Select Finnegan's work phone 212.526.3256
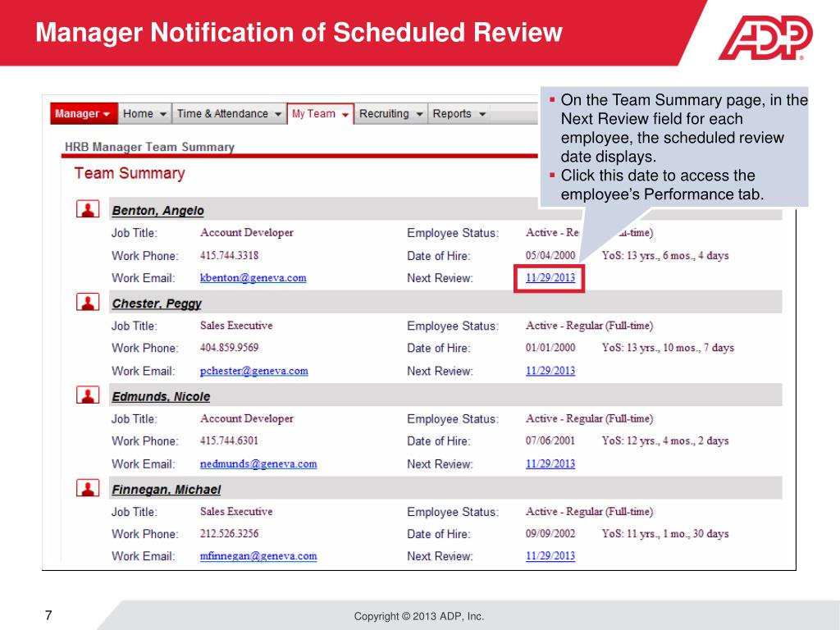 coord(230,533)
